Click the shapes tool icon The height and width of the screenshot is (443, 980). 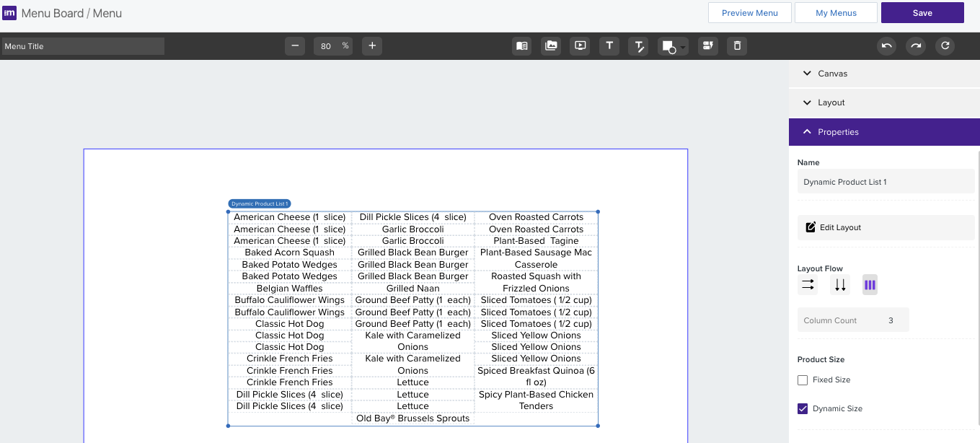pyautogui.click(x=668, y=46)
